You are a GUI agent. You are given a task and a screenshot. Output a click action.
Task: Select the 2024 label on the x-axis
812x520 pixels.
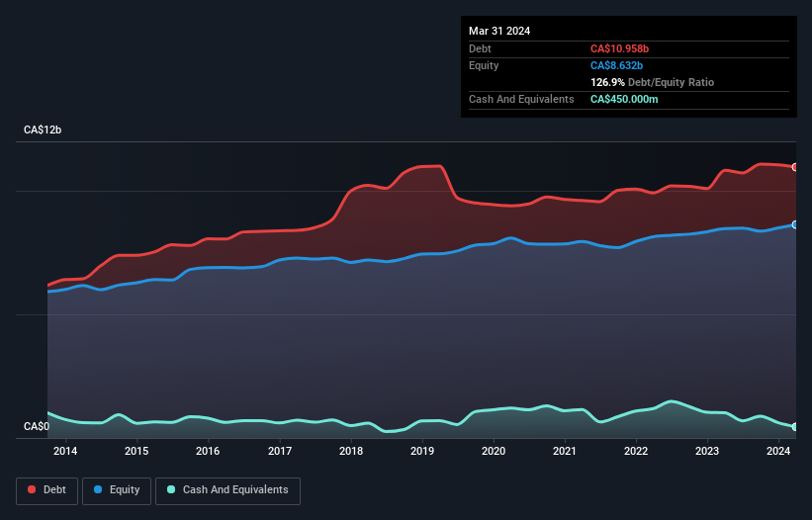click(x=778, y=451)
